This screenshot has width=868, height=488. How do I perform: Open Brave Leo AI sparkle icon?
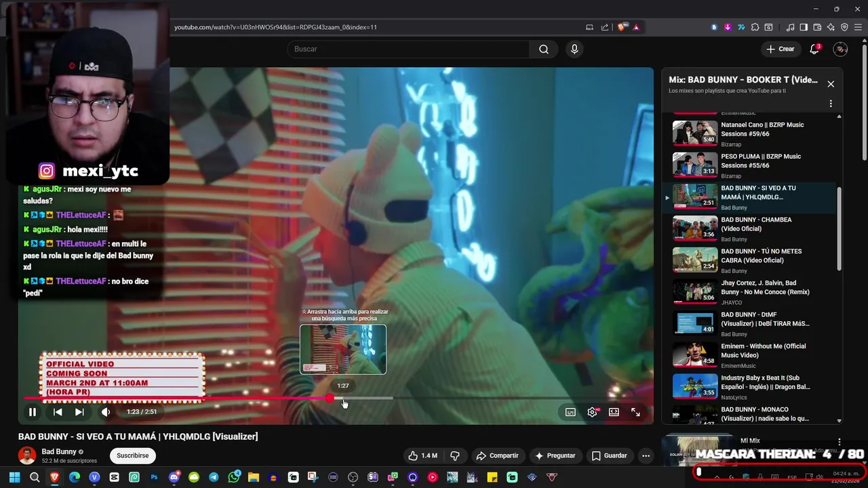point(831,27)
